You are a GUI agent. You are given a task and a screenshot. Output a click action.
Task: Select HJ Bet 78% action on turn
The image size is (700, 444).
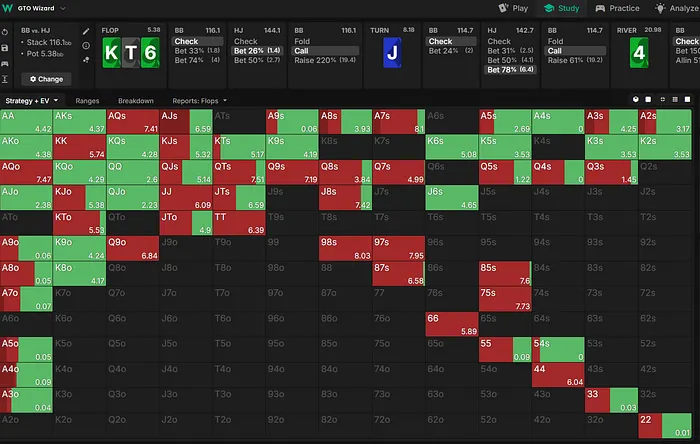pos(512,70)
